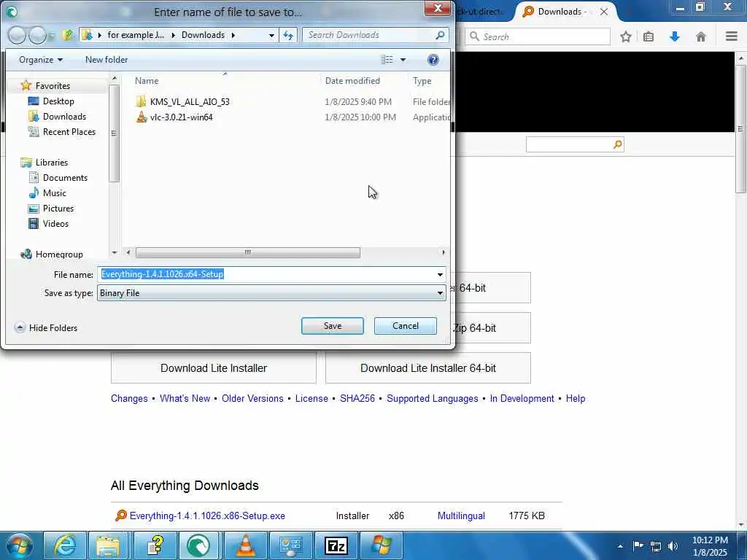Click the dialog Back navigation button
The width and height of the screenshot is (747, 560).
click(x=18, y=35)
